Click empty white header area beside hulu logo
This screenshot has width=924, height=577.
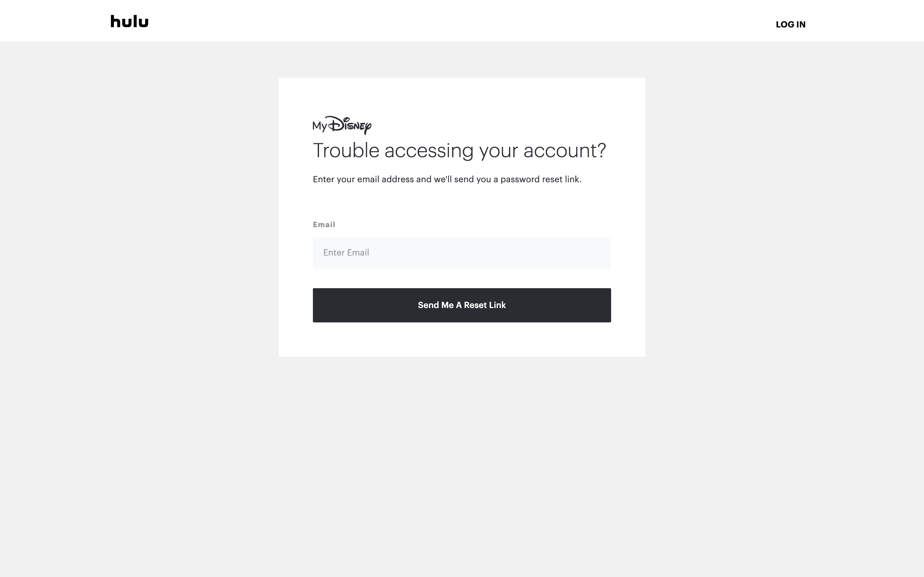click(458, 21)
